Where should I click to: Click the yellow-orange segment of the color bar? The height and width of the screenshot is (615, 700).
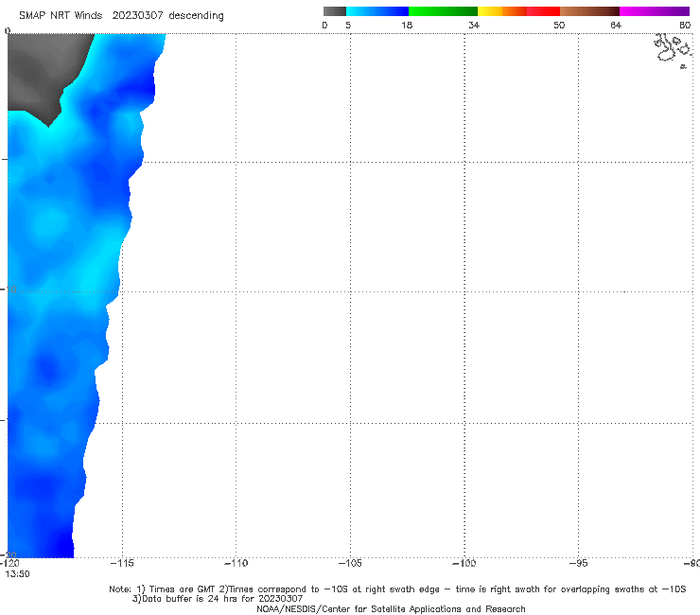[x=502, y=11]
